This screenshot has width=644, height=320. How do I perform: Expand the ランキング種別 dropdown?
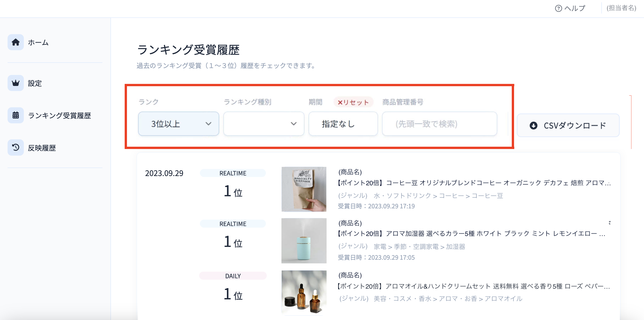tap(264, 124)
